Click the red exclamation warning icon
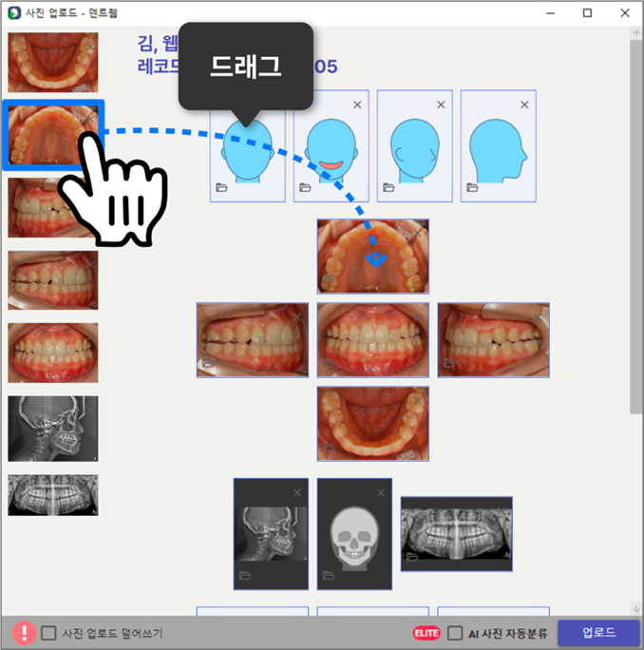 [x=24, y=633]
